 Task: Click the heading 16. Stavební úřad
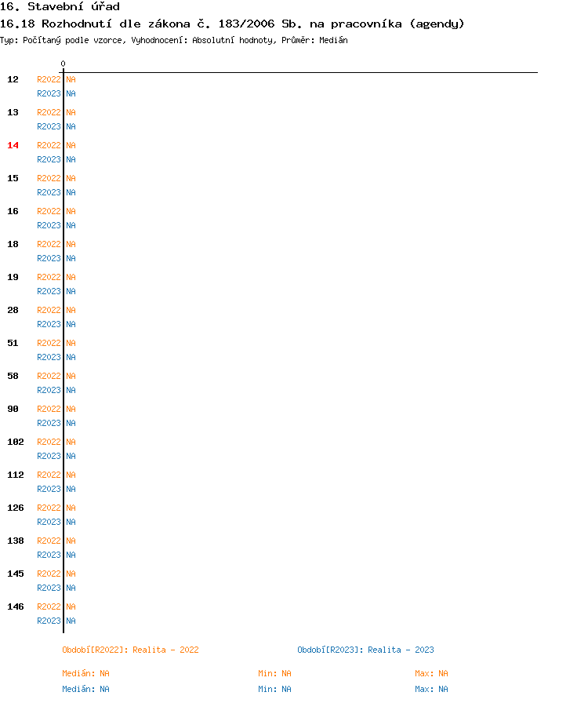pyautogui.click(x=60, y=6)
